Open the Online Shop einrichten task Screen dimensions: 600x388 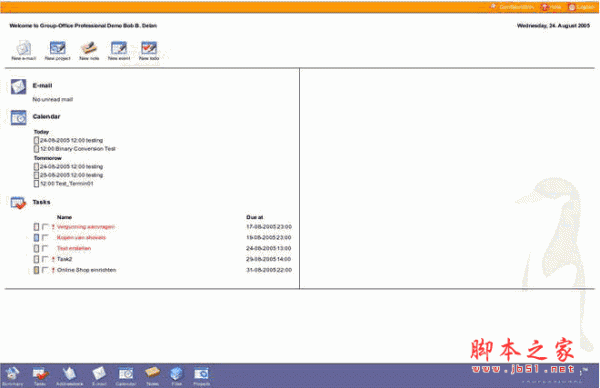(86, 270)
